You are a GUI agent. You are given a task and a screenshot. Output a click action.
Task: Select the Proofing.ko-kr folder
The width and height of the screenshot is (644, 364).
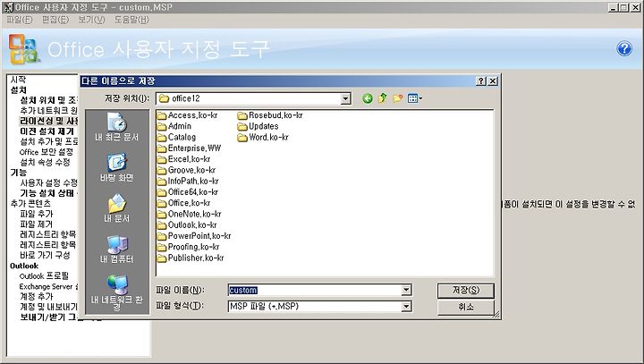[x=189, y=247]
